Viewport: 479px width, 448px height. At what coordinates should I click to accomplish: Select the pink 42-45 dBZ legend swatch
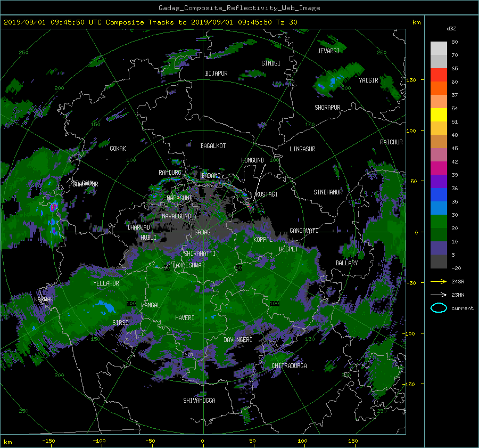(439, 154)
